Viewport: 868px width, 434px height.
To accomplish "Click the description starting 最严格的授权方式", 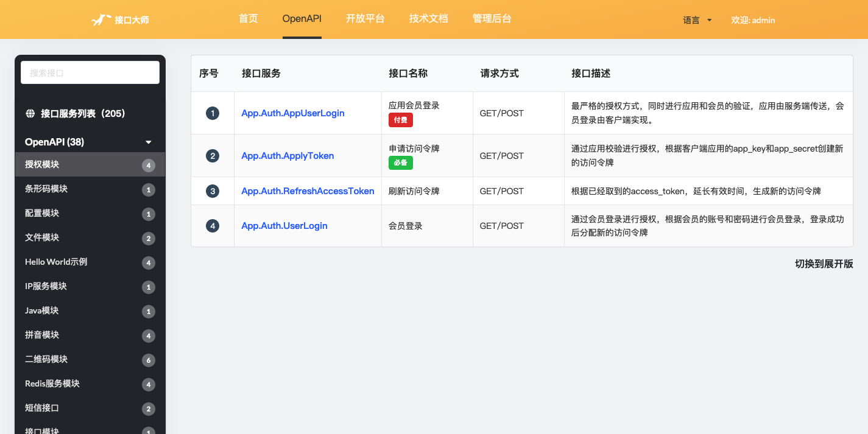I will pyautogui.click(x=708, y=113).
